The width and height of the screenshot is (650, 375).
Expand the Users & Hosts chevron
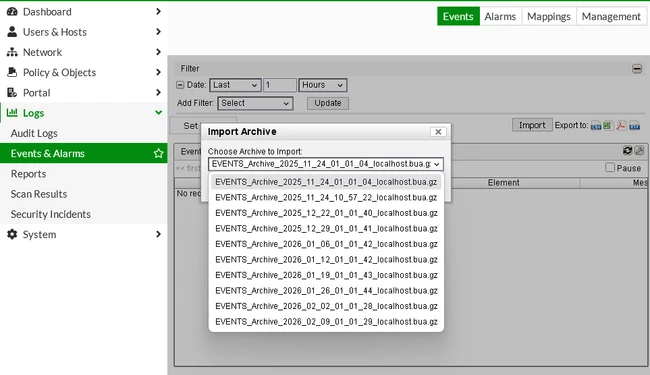point(158,31)
